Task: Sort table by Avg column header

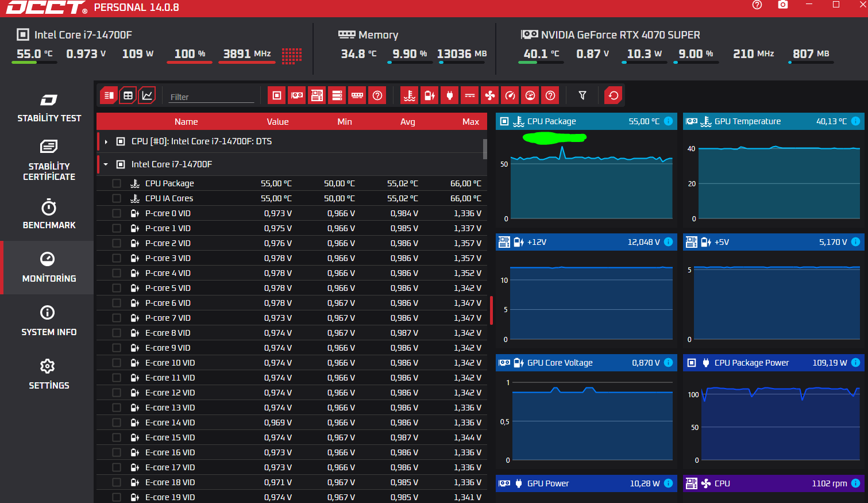Action: click(408, 122)
